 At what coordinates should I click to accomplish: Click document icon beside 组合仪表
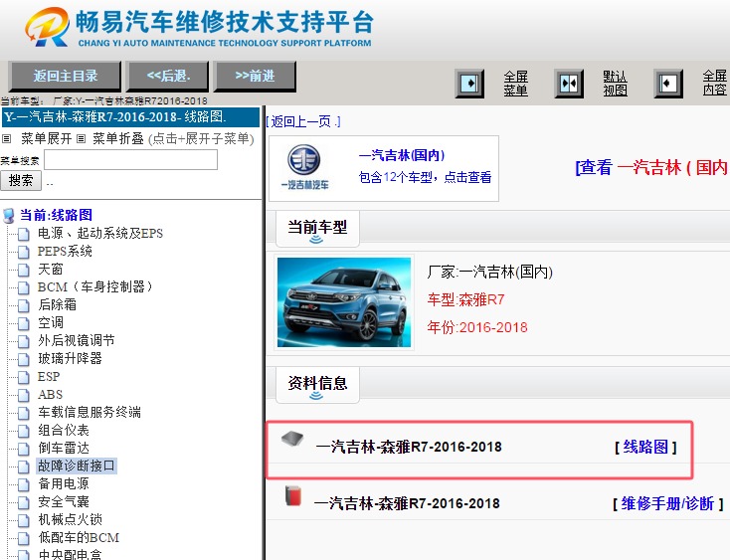tap(23, 431)
